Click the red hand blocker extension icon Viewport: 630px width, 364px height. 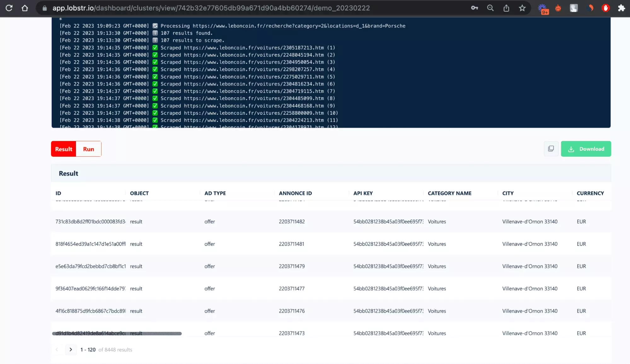pyautogui.click(x=605, y=8)
